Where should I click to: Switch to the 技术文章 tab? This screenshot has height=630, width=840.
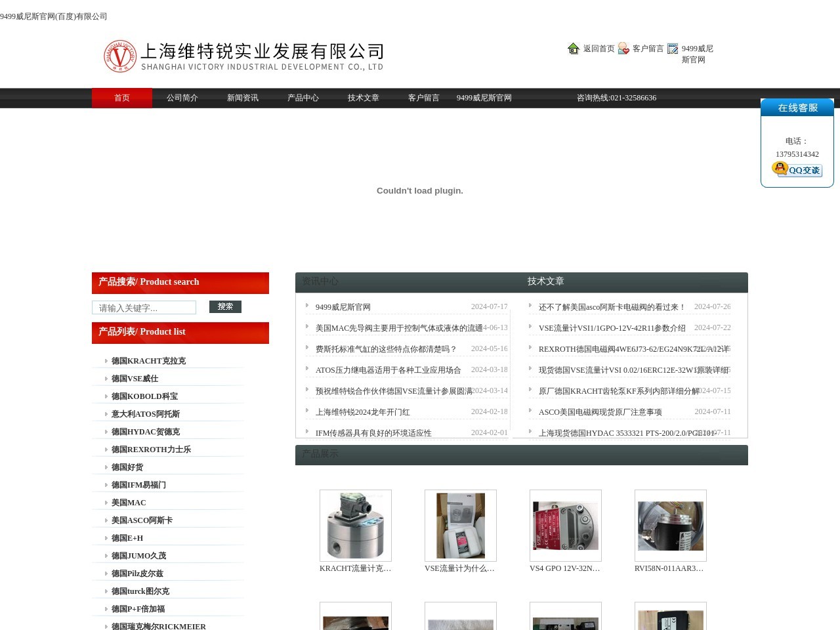(x=363, y=98)
